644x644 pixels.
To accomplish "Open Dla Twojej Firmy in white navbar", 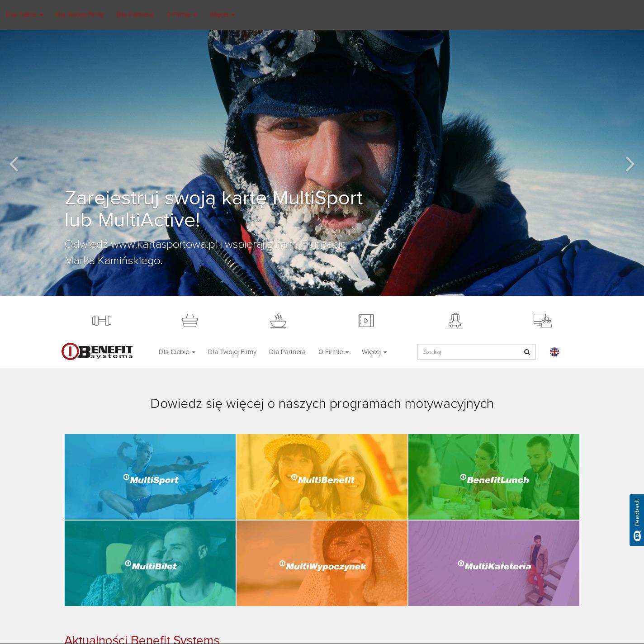I will click(x=232, y=352).
